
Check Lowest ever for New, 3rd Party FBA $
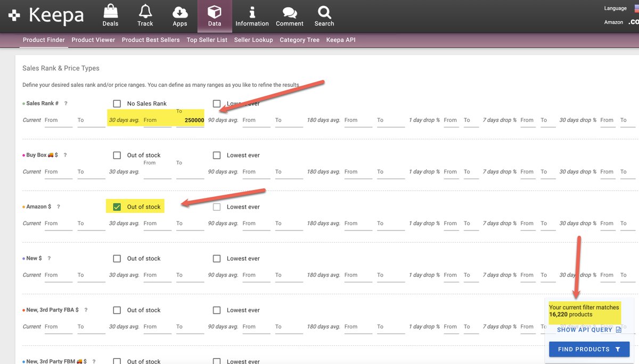(x=217, y=310)
